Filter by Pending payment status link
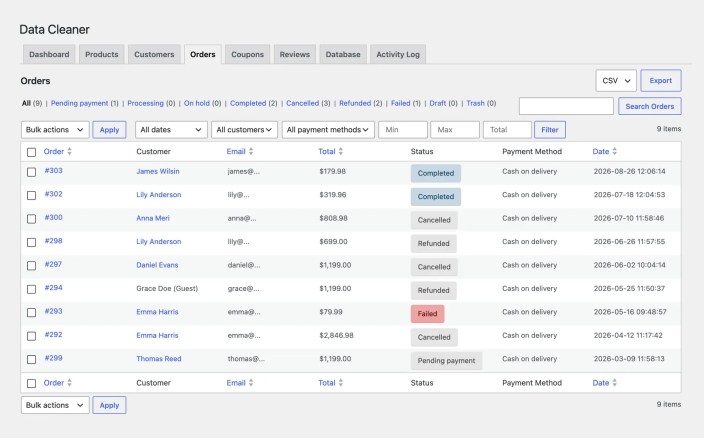 [79, 103]
